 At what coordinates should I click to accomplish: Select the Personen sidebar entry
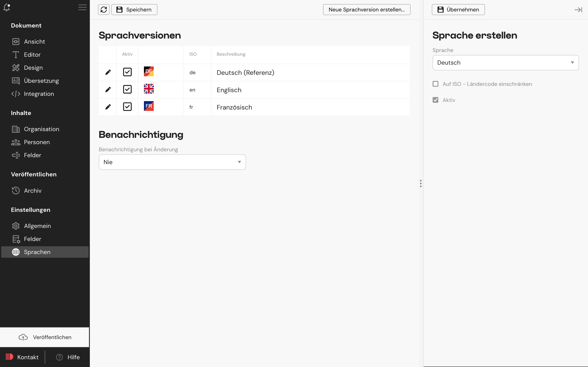tap(37, 142)
